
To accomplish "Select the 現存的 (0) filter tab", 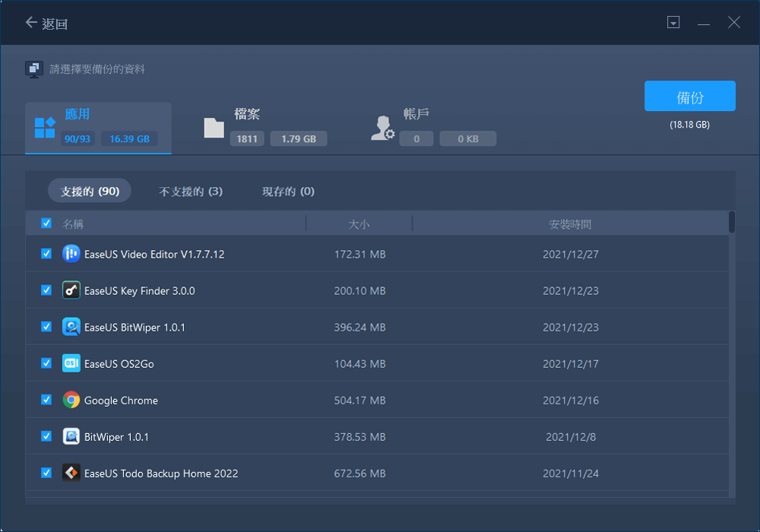I will (x=288, y=192).
